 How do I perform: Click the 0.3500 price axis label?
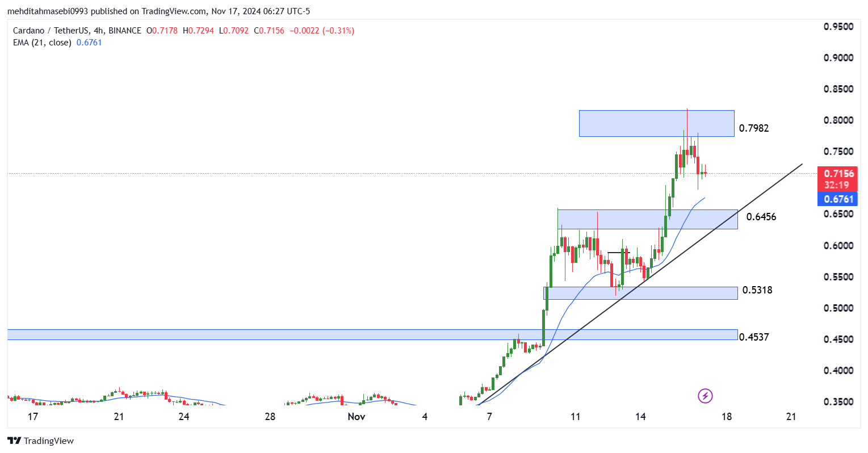point(838,402)
